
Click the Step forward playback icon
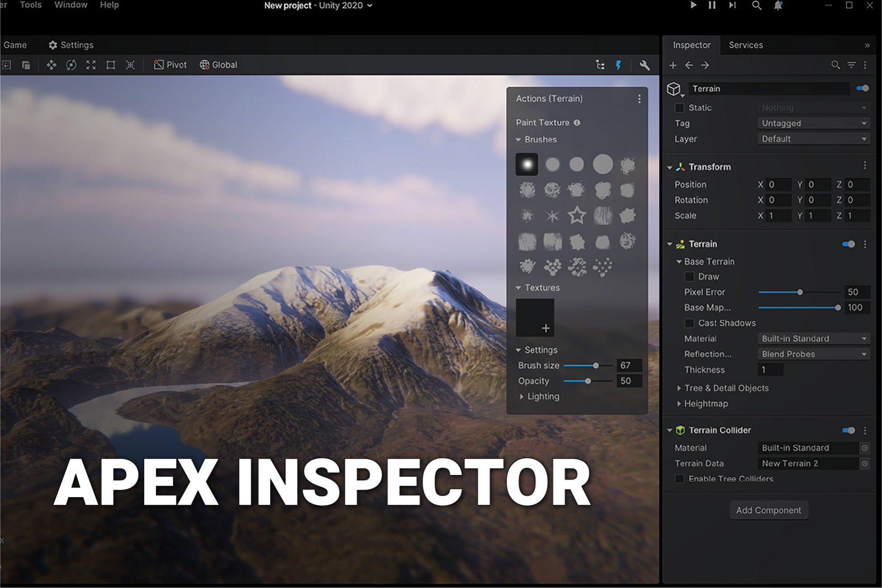[x=732, y=5]
